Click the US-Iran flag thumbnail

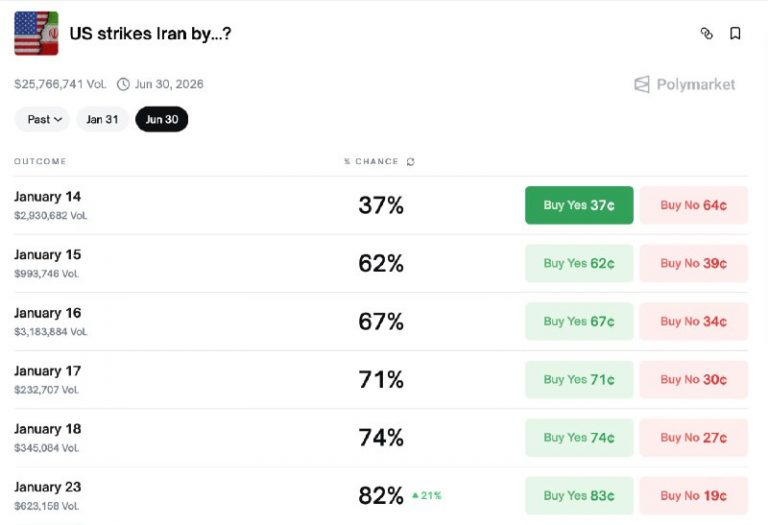point(36,33)
